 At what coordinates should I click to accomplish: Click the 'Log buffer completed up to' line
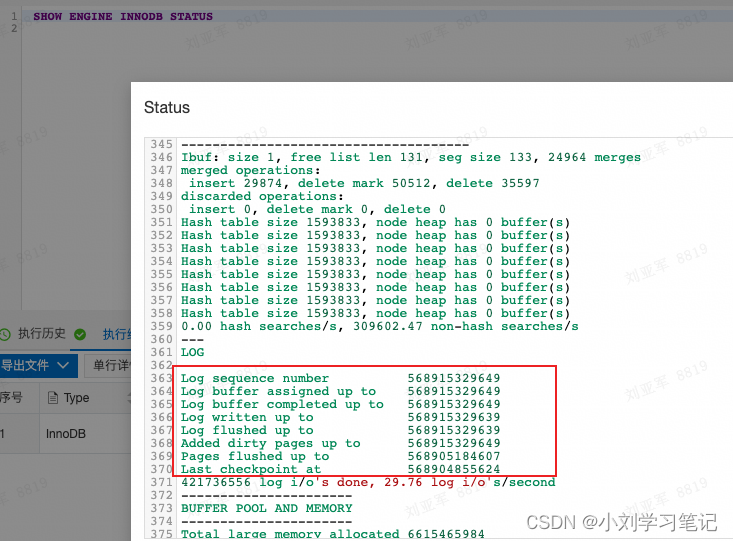coord(340,404)
